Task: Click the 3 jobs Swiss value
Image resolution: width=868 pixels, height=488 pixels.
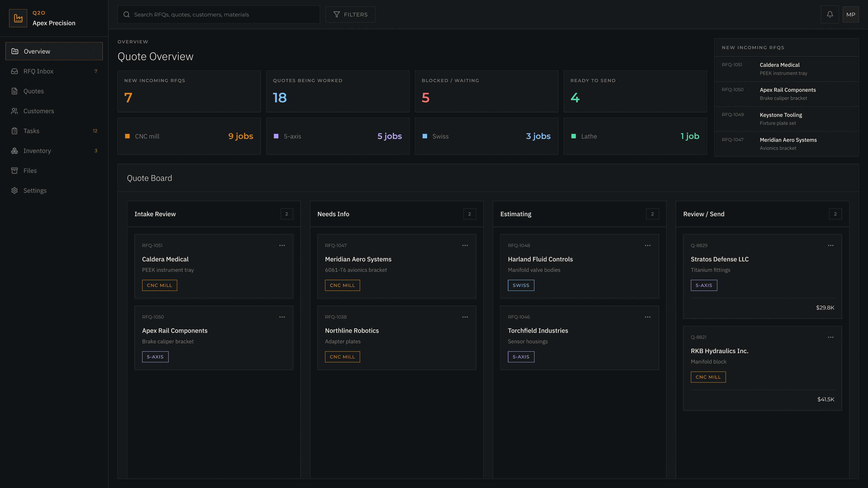Action: pyautogui.click(x=538, y=136)
